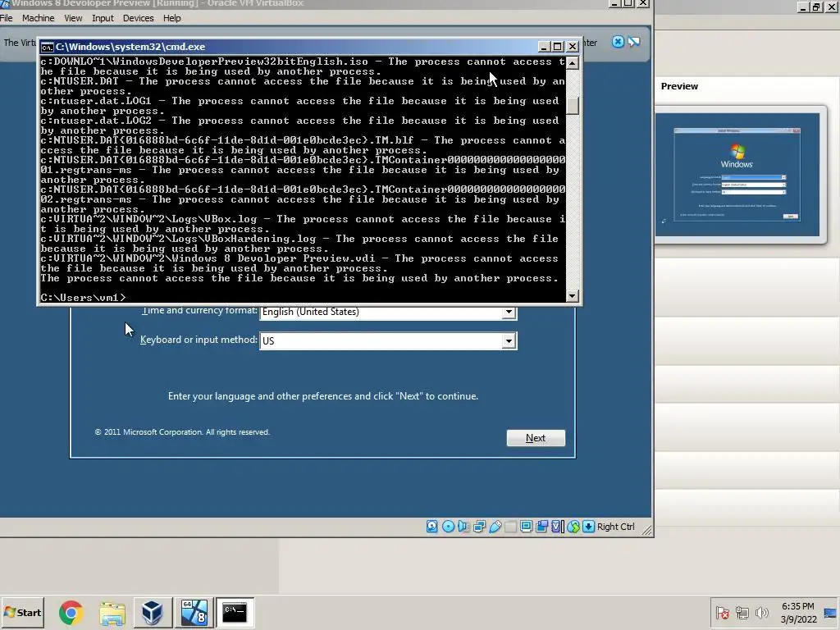Open the USB devices indicator
The height and width of the screenshot is (630, 840).
(495, 527)
